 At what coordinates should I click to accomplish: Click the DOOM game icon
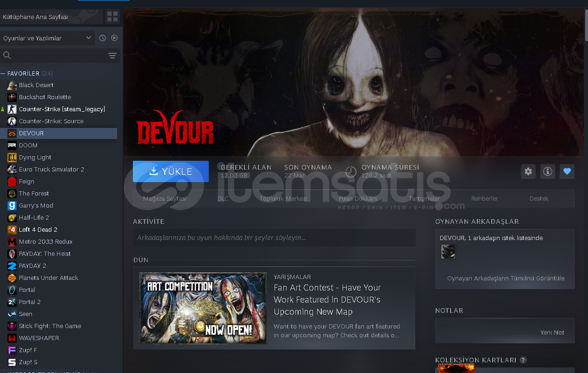tap(12, 145)
